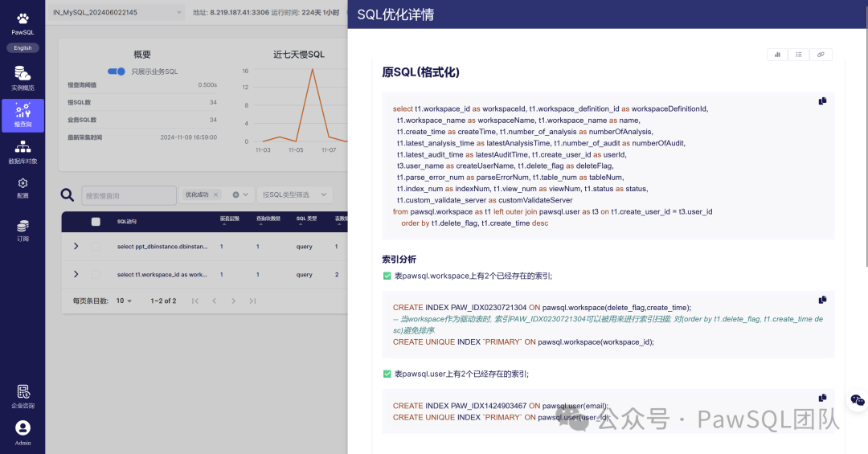Click the pawsql.user index check mark
This screenshot has height=454, width=868.
pyautogui.click(x=387, y=374)
